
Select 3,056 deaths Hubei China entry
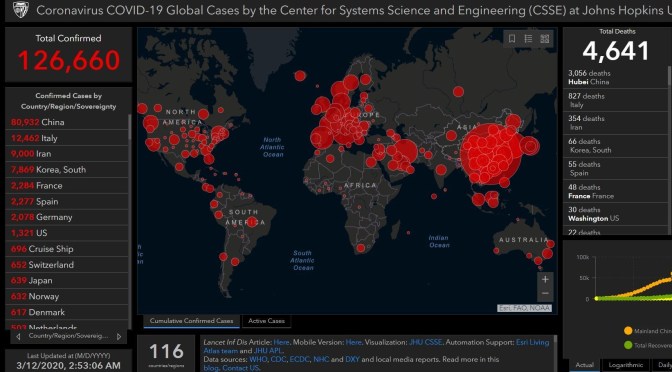(x=615, y=77)
